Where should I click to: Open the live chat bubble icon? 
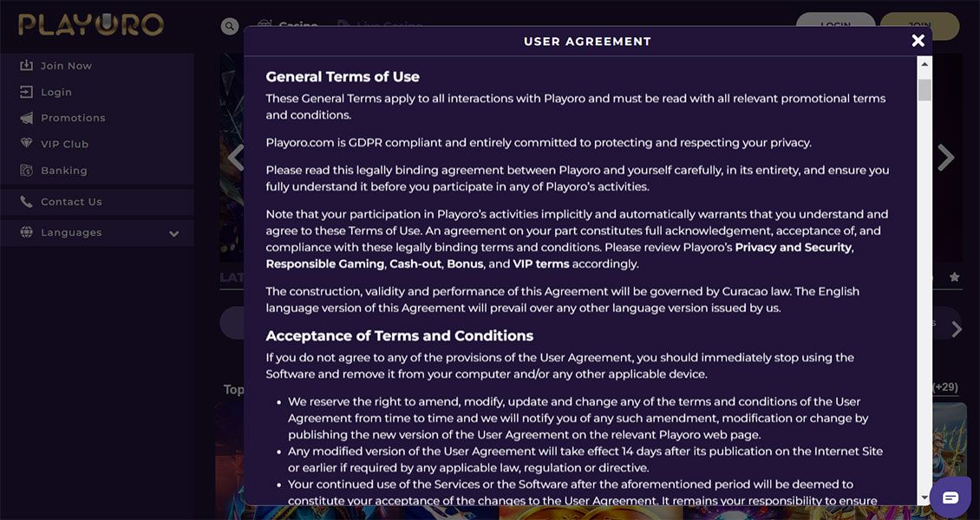951,497
